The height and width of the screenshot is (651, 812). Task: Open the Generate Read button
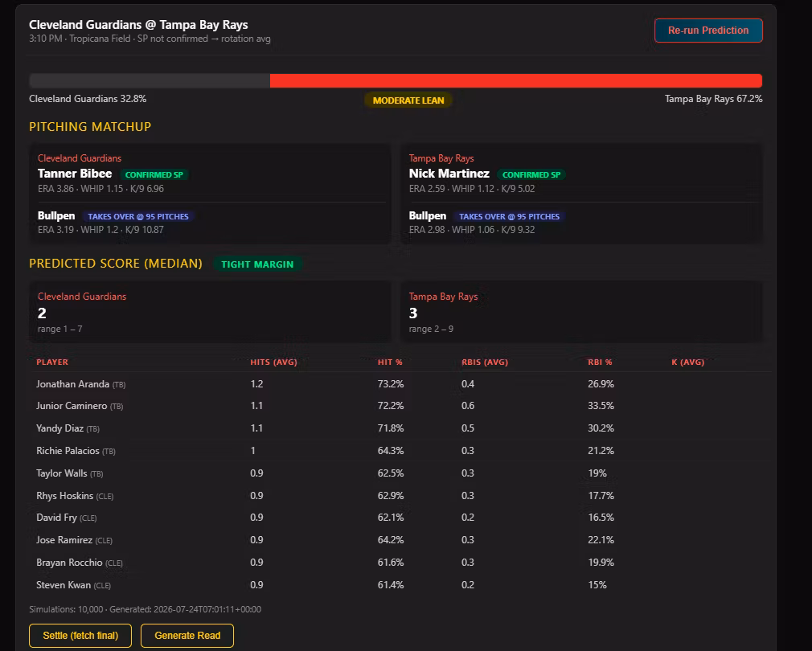187,636
